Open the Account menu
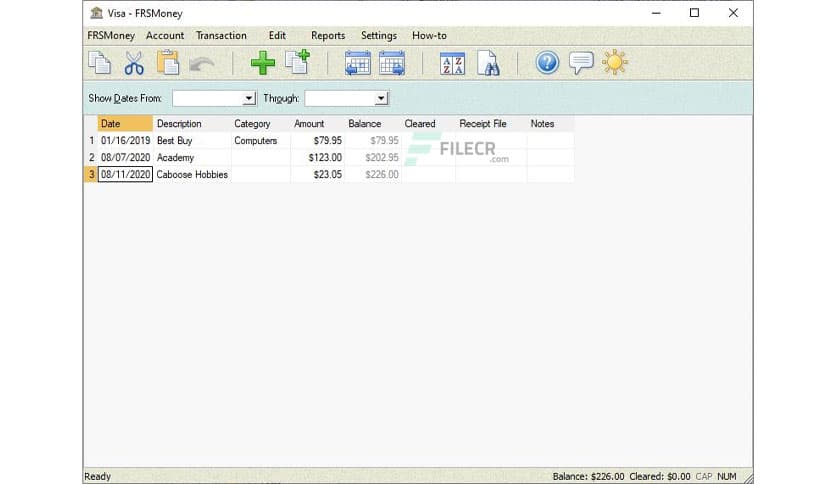Image resolution: width=836 pixels, height=484 pixels. 165,36
